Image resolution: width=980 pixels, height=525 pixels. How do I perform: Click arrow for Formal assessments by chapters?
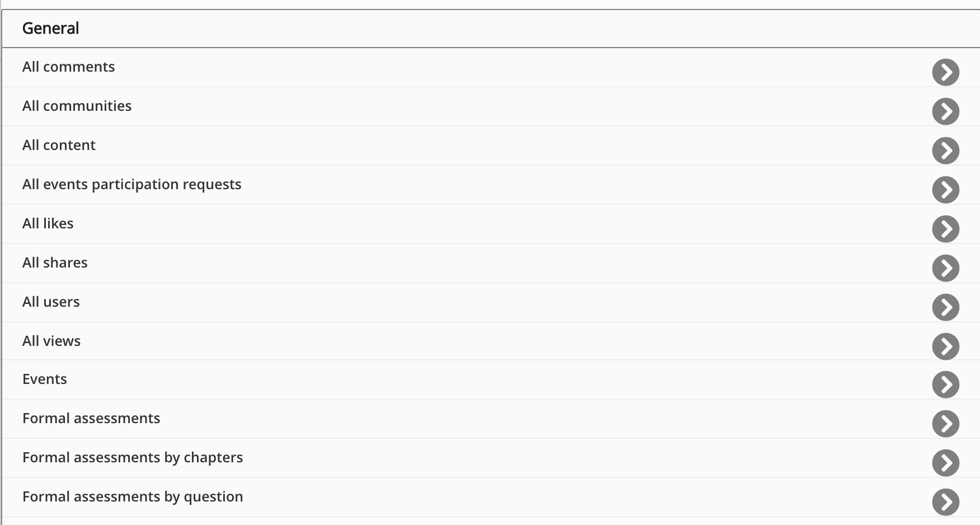pos(945,463)
